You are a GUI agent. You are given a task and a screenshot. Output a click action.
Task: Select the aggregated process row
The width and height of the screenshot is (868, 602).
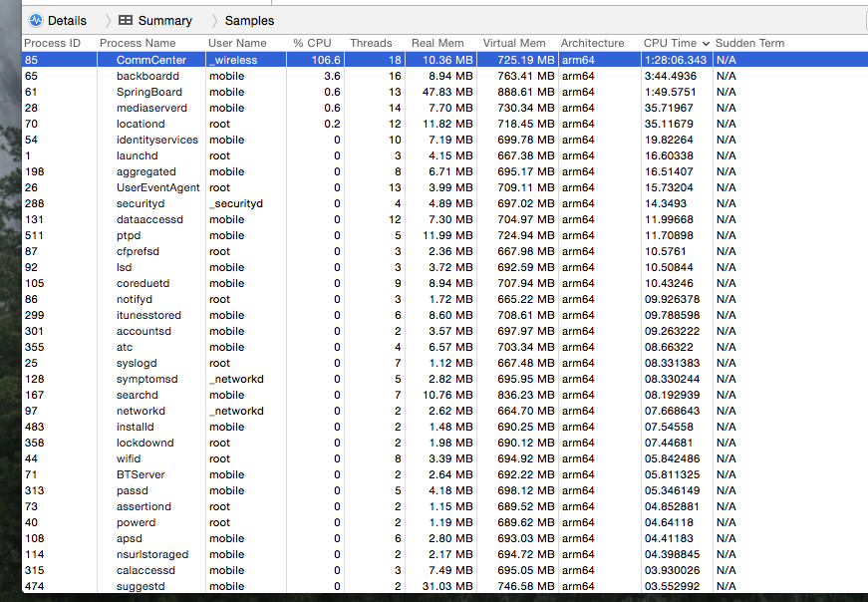coord(444,171)
